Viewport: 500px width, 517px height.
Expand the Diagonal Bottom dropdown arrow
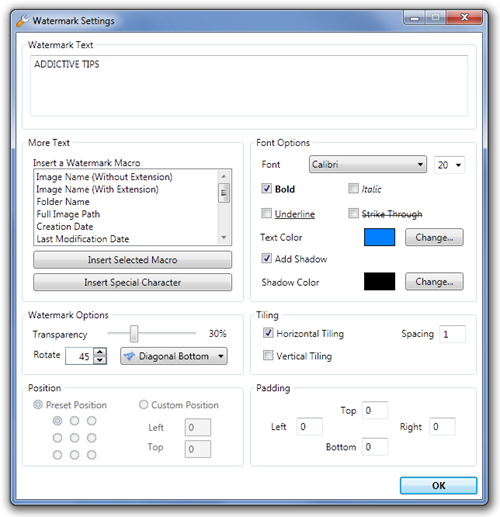[221, 356]
